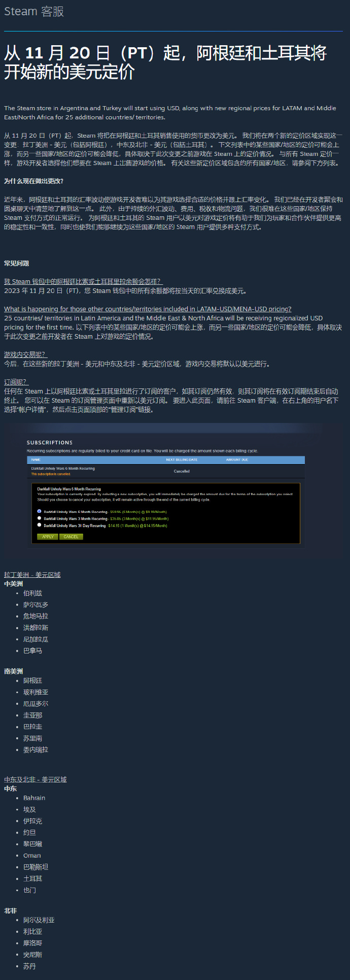Open the 订阅呢? question link
Image resolution: width=350 pixels, height=980 pixels.
pos(16,382)
